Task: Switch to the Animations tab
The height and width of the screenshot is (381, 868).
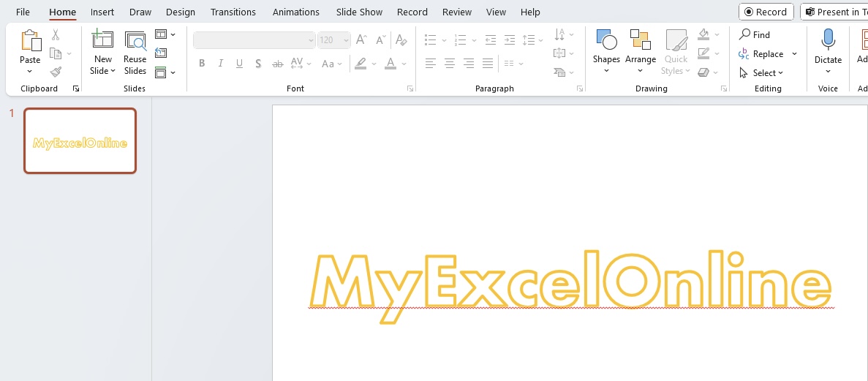Action: coord(296,12)
